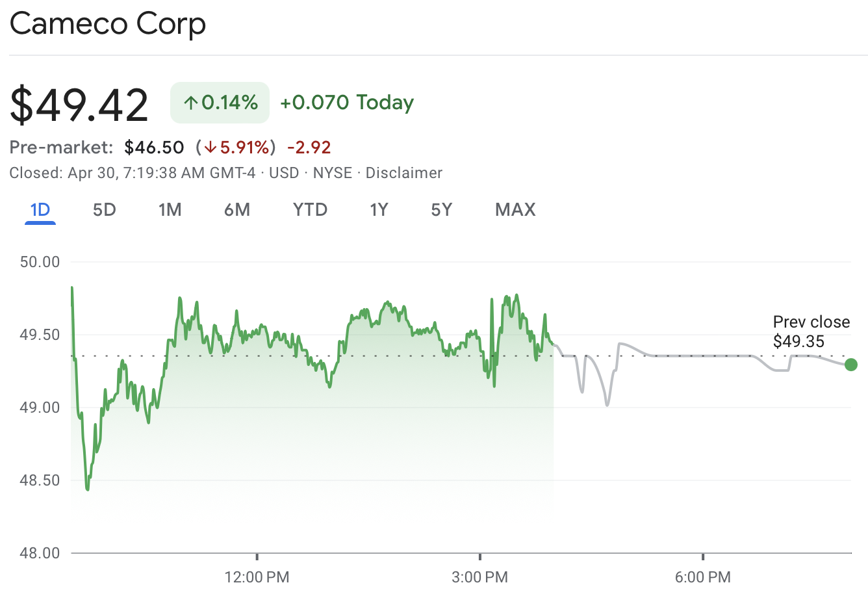The width and height of the screenshot is (868, 598).
Task: Click the red down arrow beside 5.91%
Action: pyautogui.click(x=210, y=148)
